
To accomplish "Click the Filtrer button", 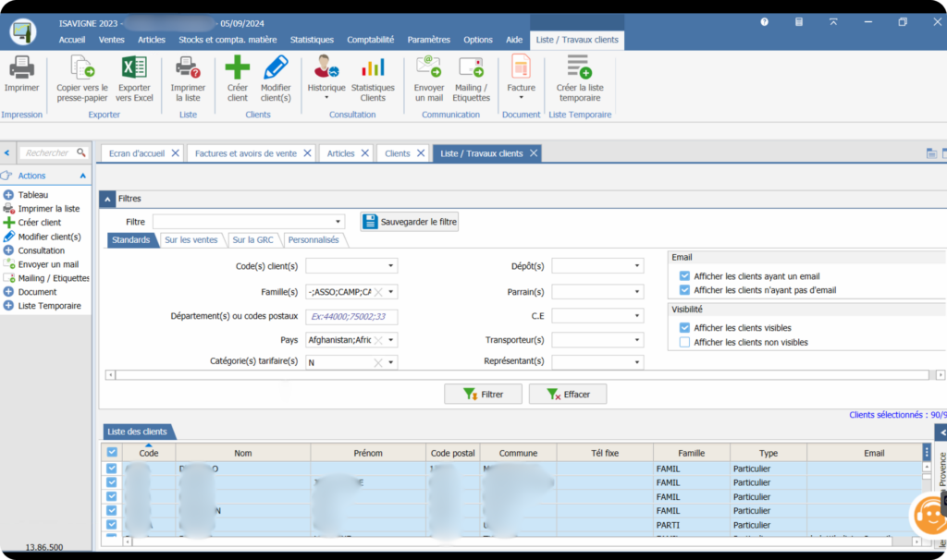I will pos(483,395).
